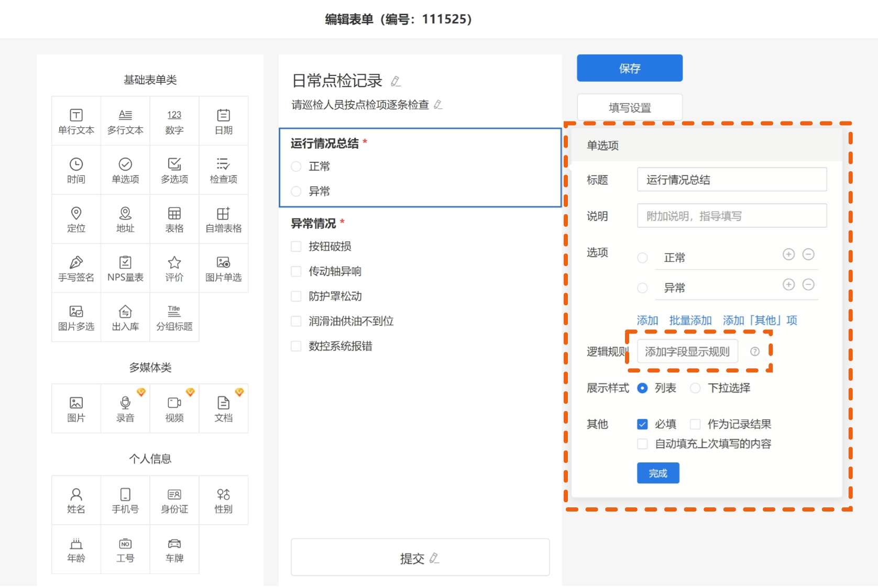Insert the NPS量表 component
Screen dimensions: 878x588
125,268
